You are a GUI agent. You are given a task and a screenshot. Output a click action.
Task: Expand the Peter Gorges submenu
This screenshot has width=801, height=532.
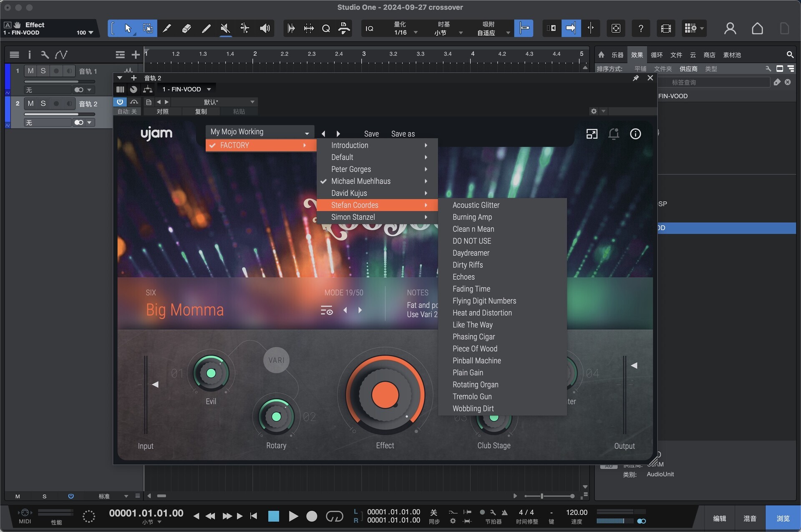click(x=378, y=169)
